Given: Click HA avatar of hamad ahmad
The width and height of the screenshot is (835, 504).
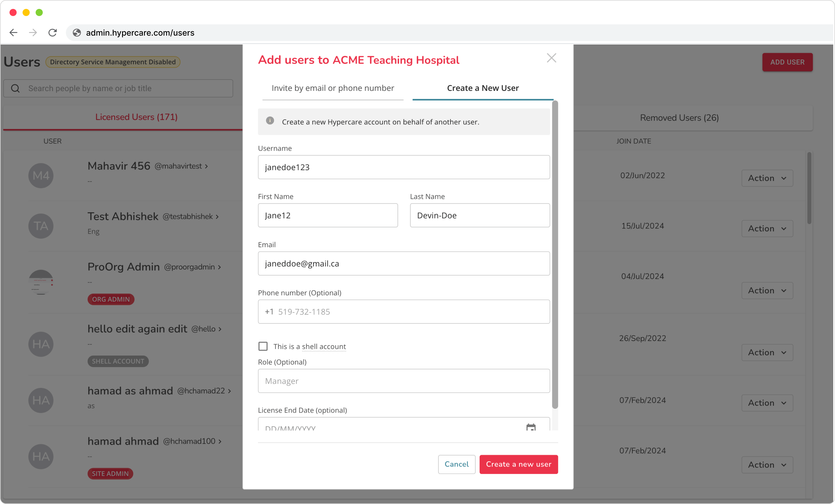Looking at the screenshot, I should click(x=41, y=457).
